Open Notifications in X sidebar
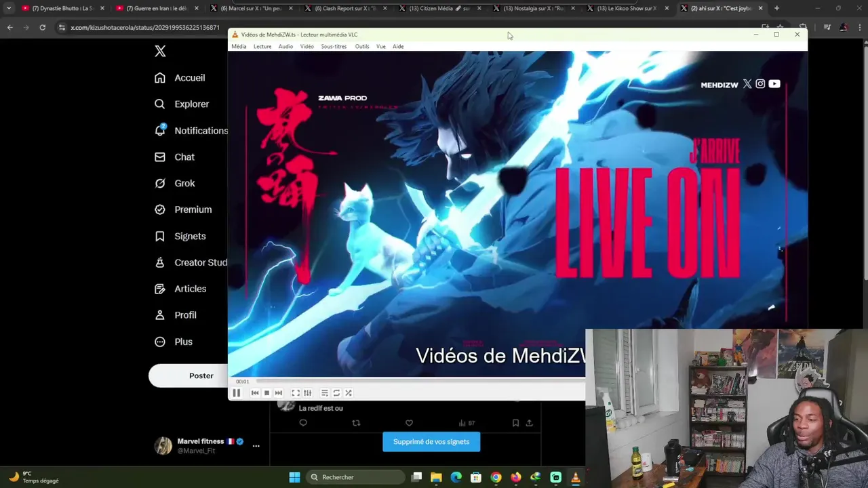Screen dimensions: 868x488 click(x=190, y=131)
